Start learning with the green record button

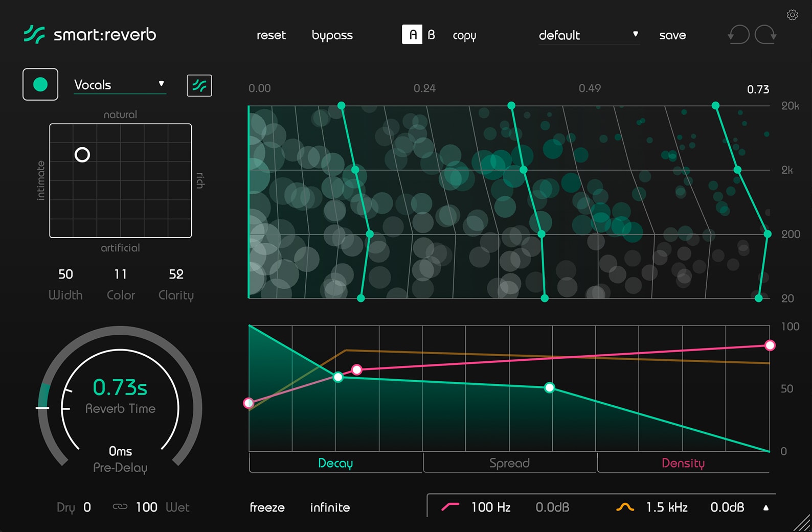coord(40,84)
